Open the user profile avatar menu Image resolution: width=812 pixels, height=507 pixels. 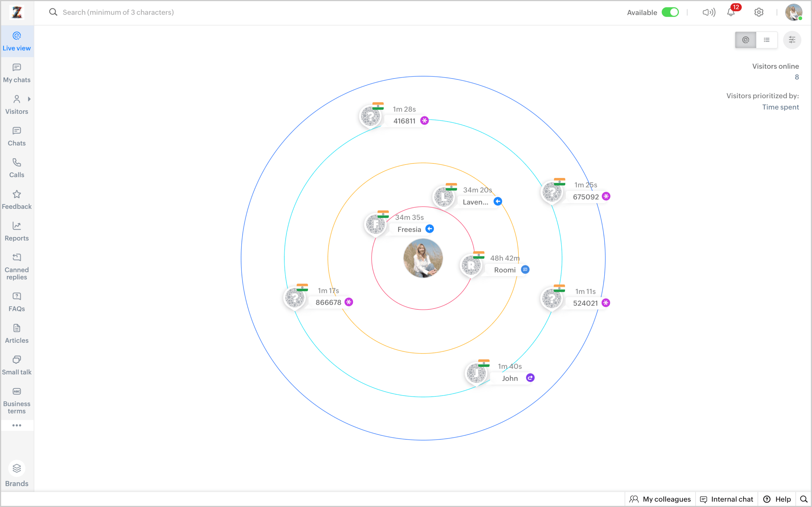[794, 12]
